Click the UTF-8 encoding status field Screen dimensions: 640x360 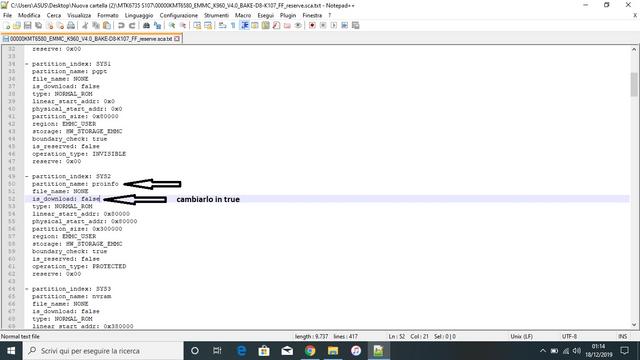[569, 336]
